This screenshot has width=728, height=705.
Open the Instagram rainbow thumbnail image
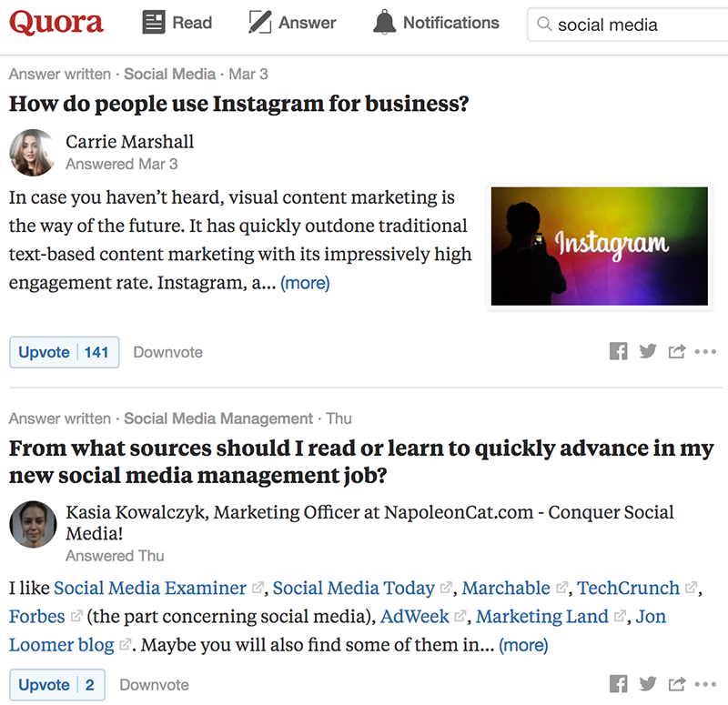pyautogui.click(x=599, y=246)
